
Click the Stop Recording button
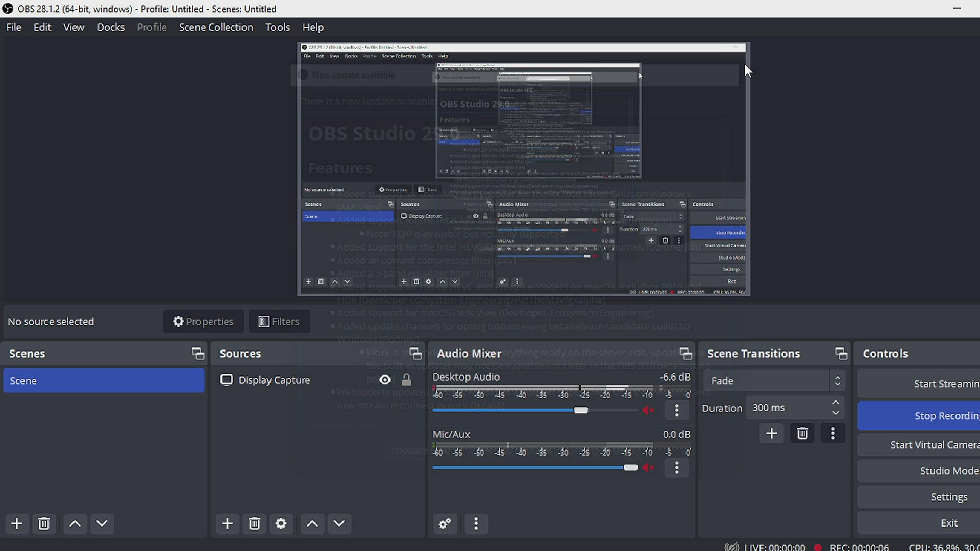[x=919, y=416]
